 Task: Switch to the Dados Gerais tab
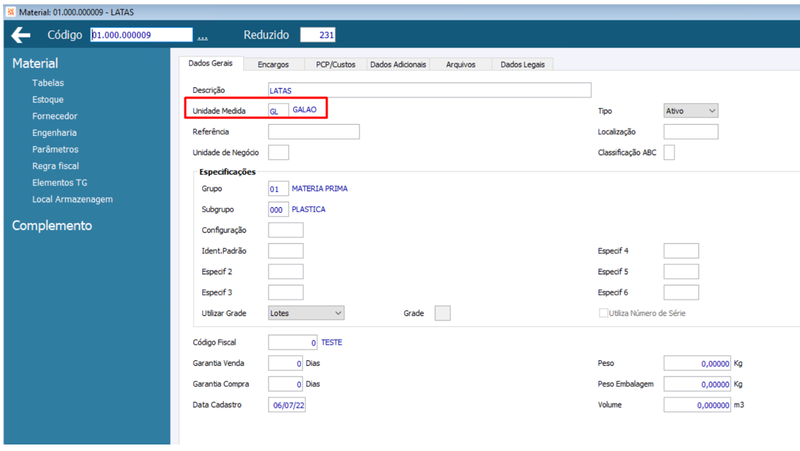pos(210,63)
